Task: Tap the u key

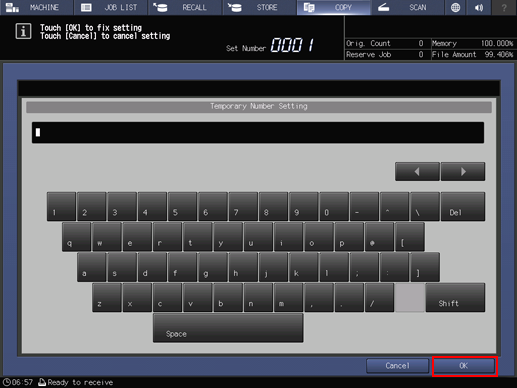Action: [x=258, y=237]
